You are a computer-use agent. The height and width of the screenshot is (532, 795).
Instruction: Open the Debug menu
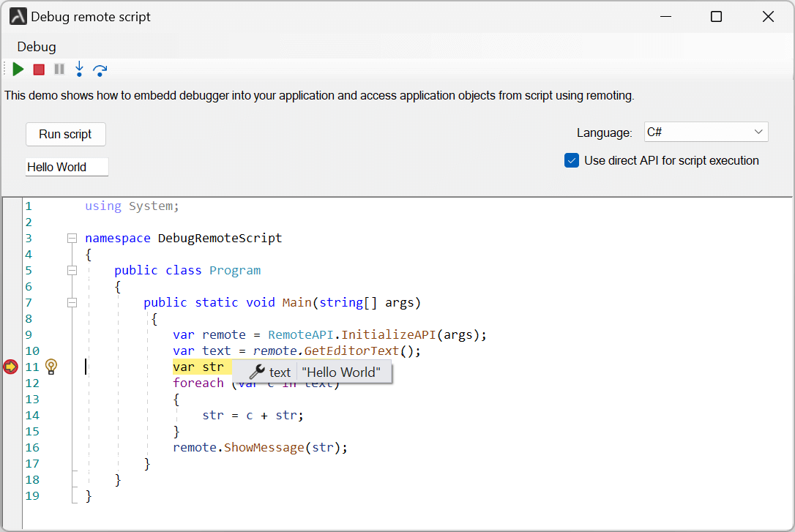(37, 47)
